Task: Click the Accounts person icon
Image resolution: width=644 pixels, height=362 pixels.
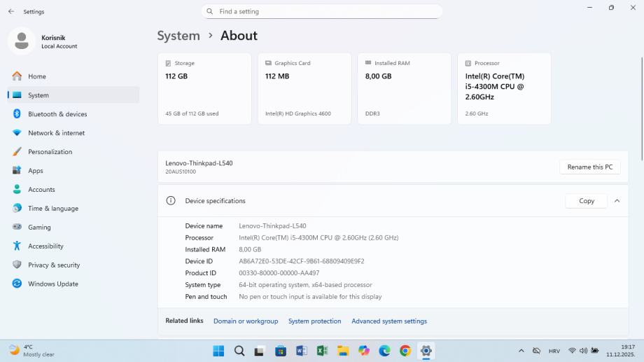Action: [x=17, y=190]
